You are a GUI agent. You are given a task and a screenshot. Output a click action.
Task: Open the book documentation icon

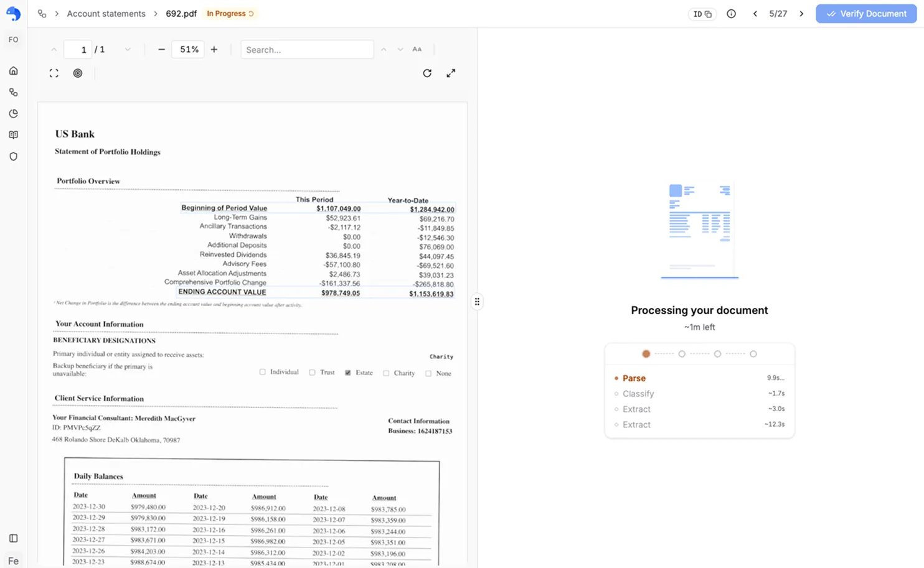[13, 135]
